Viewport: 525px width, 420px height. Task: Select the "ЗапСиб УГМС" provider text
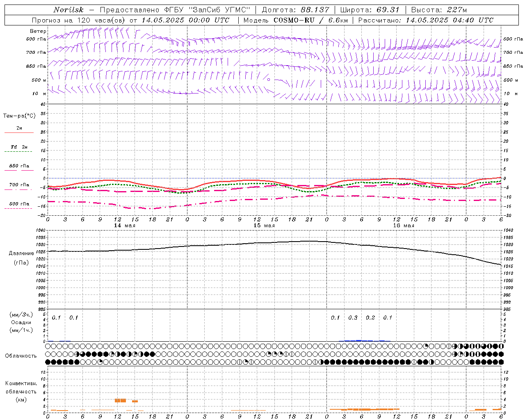pyautogui.click(x=219, y=10)
